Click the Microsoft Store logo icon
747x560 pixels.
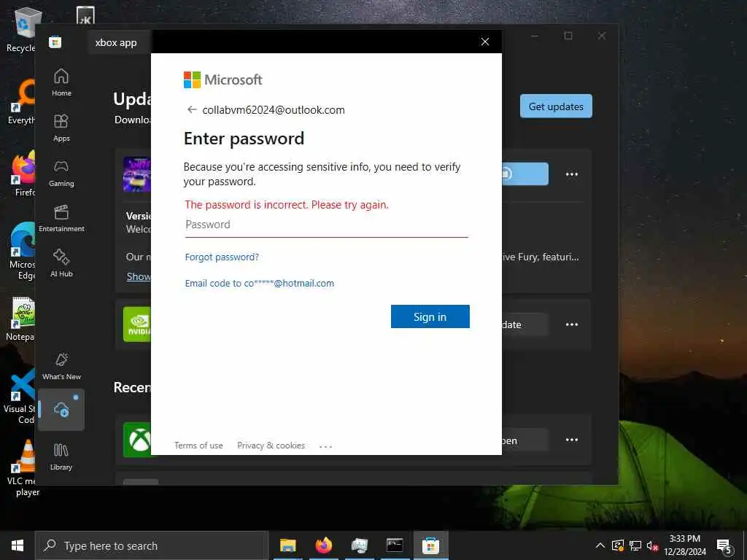tap(55, 42)
